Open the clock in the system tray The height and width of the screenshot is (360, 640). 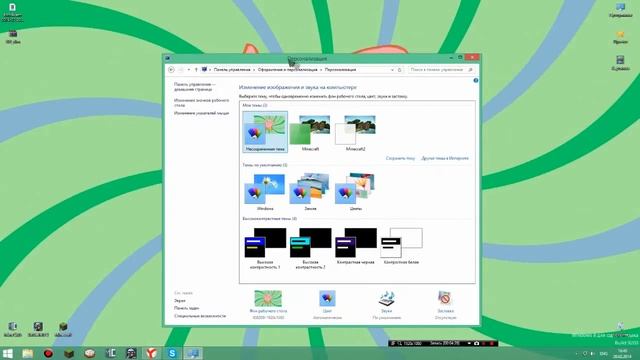coord(622,353)
